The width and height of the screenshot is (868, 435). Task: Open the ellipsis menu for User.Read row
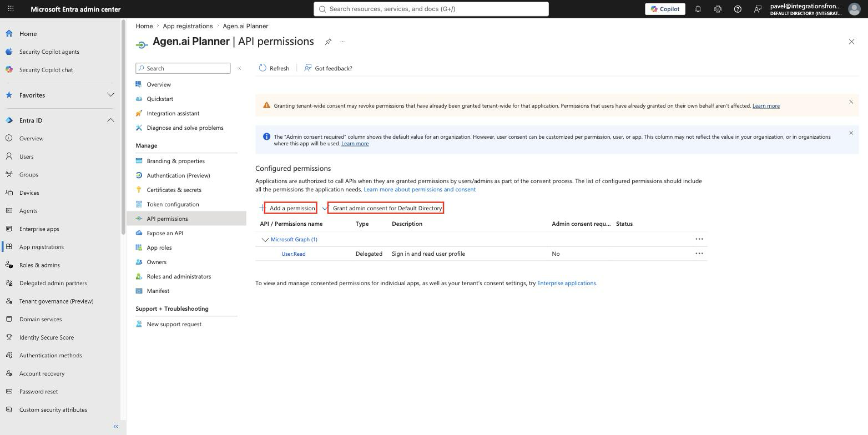[x=699, y=254]
